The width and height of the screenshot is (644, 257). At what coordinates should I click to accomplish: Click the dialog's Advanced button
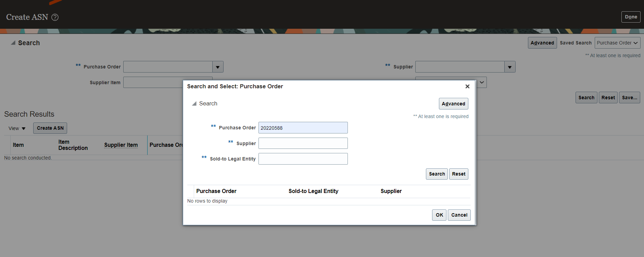pyautogui.click(x=453, y=104)
